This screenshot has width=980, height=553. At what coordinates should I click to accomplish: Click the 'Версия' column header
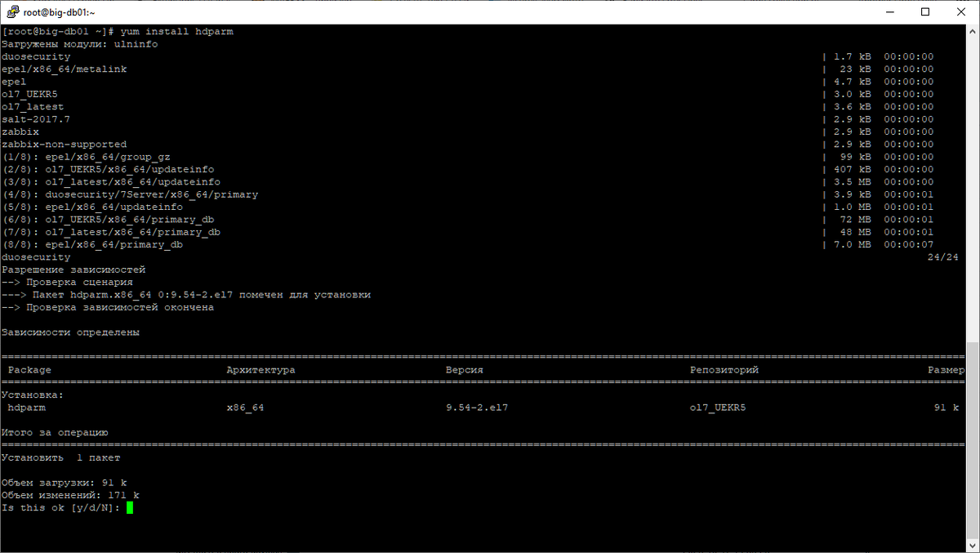(465, 370)
